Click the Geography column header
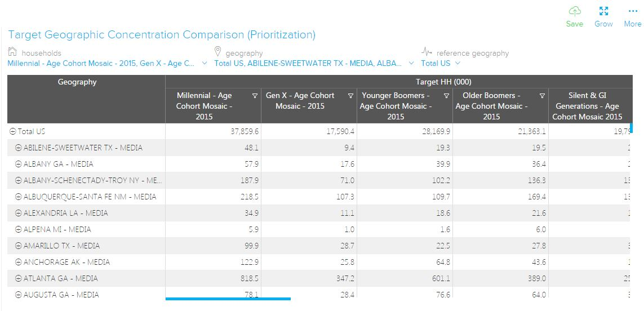644x311 pixels. pyautogui.click(x=77, y=82)
